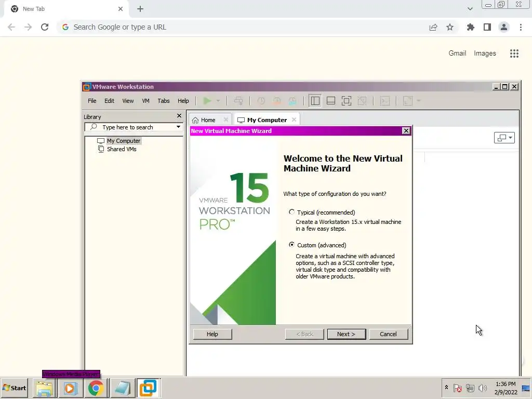Screen dimensions: 532x399
Task: Click the Next button in the wizard
Action: pyautogui.click(x=347, y=334)
